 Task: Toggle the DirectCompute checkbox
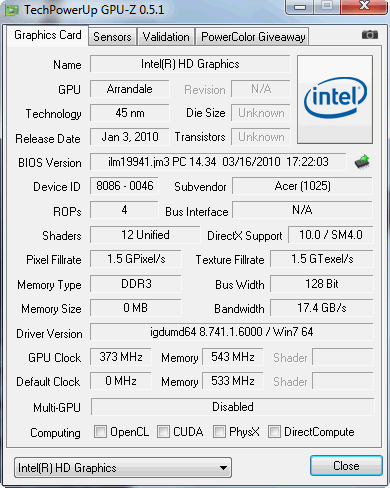(x=274, y=431)
